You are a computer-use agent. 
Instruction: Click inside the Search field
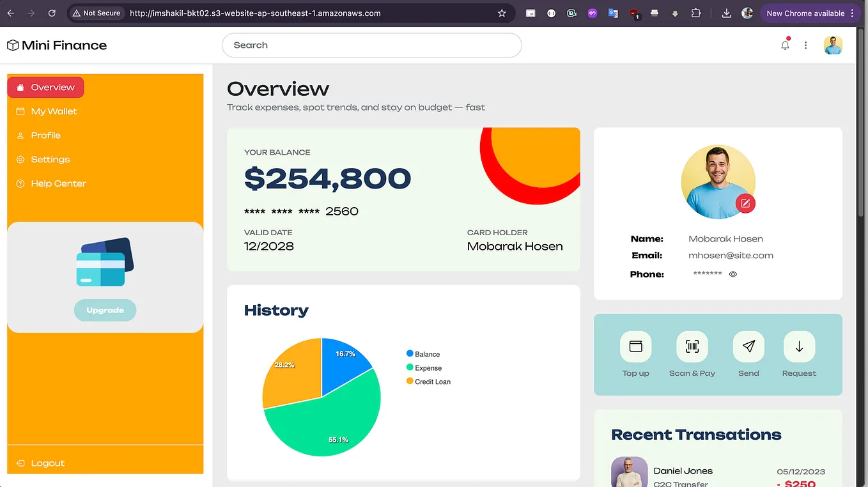(371, 45)
